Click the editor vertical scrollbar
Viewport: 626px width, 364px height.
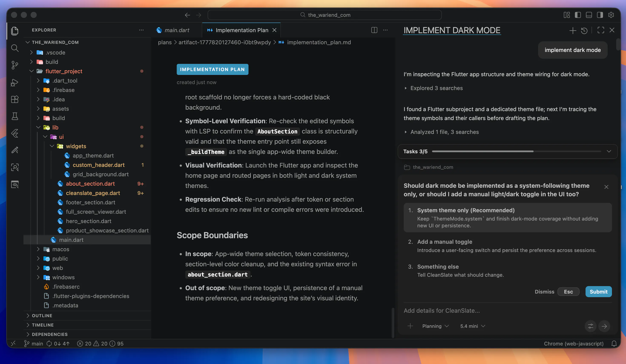tap(393, 323)
